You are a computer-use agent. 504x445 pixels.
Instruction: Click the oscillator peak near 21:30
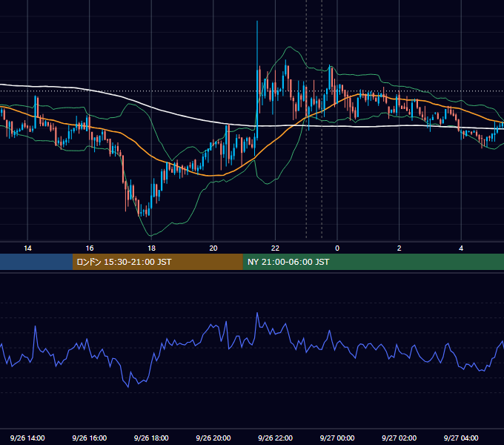tap(257, 313)
